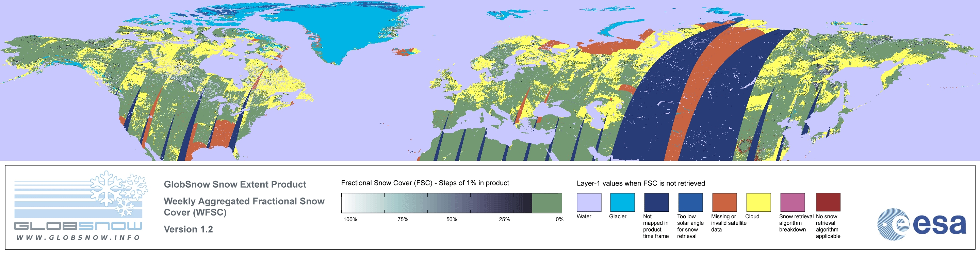The image size is (980, 254).
Task: Click the 'Glacier' legend label
Action: 618,216
